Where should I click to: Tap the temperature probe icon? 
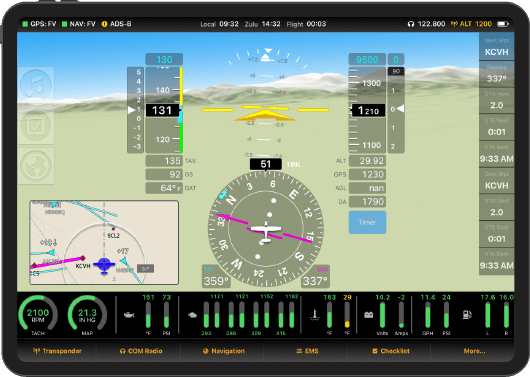(x=314, y=315)
